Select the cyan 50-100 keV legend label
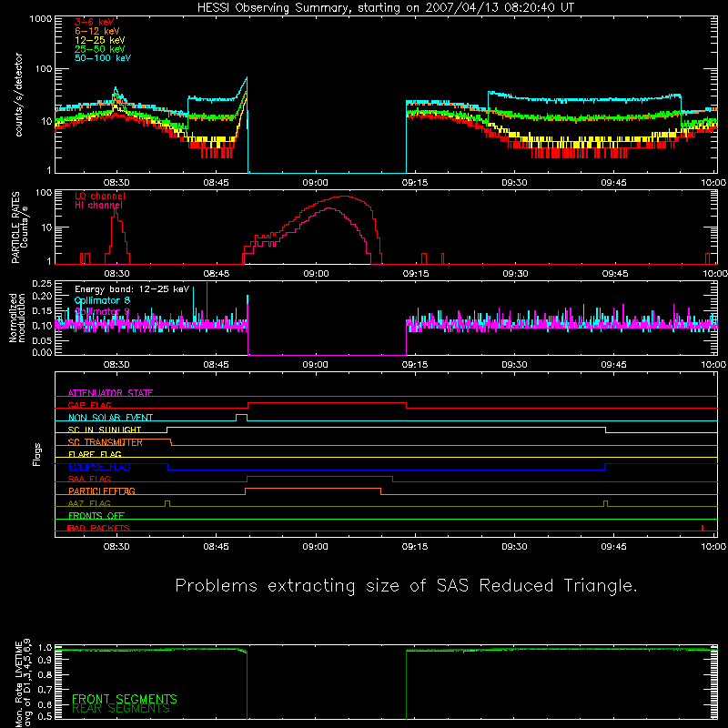728x728 pixels. click(103, 58)
